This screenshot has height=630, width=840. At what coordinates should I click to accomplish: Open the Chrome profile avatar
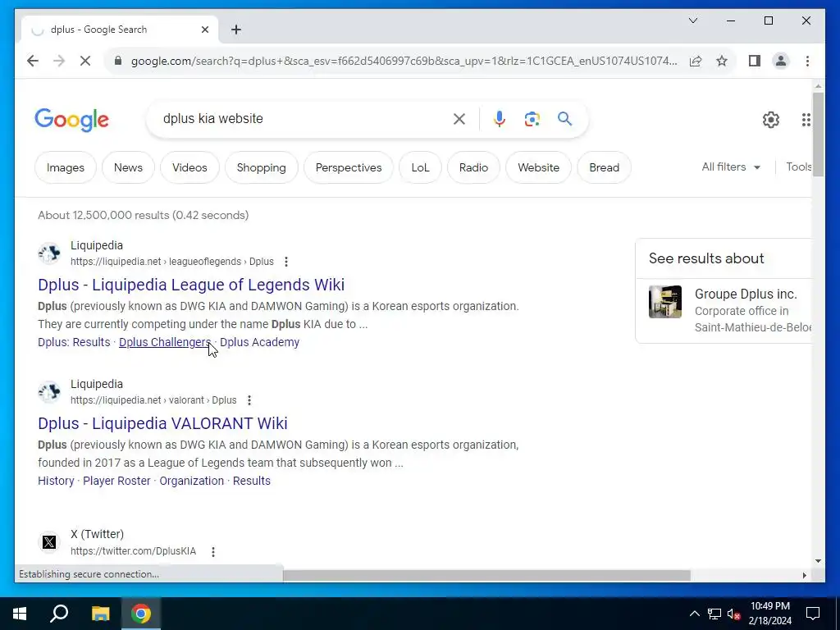(x=781, y=61)
